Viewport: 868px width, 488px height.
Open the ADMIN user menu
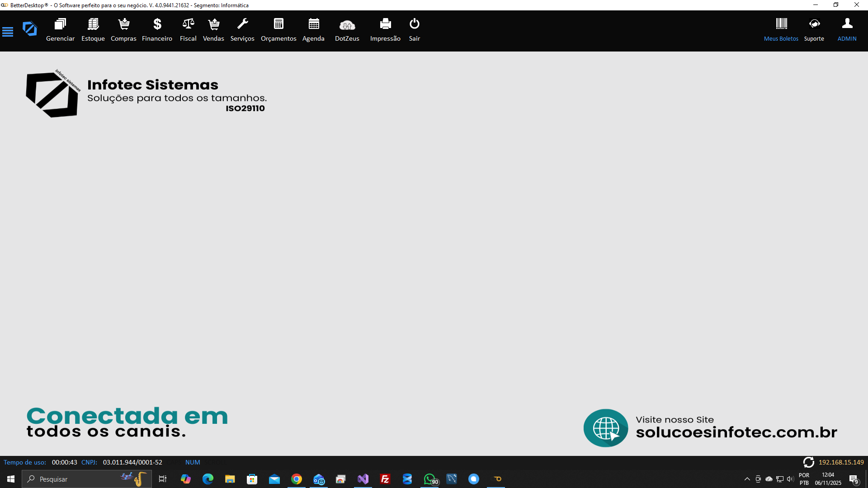(847, 29)
